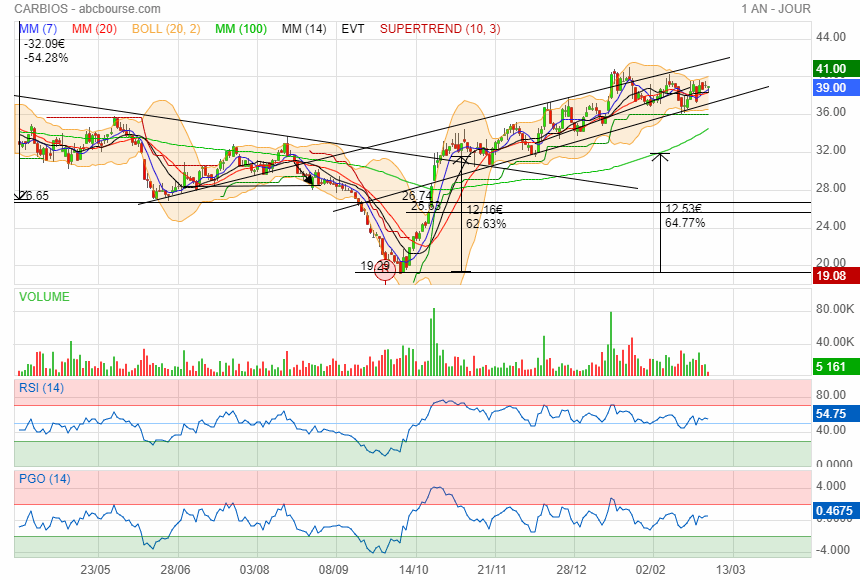Click the MM (7) legend label
Viewport: 860px width, 580px height.
pyautogui.click(x=38, y=29)
